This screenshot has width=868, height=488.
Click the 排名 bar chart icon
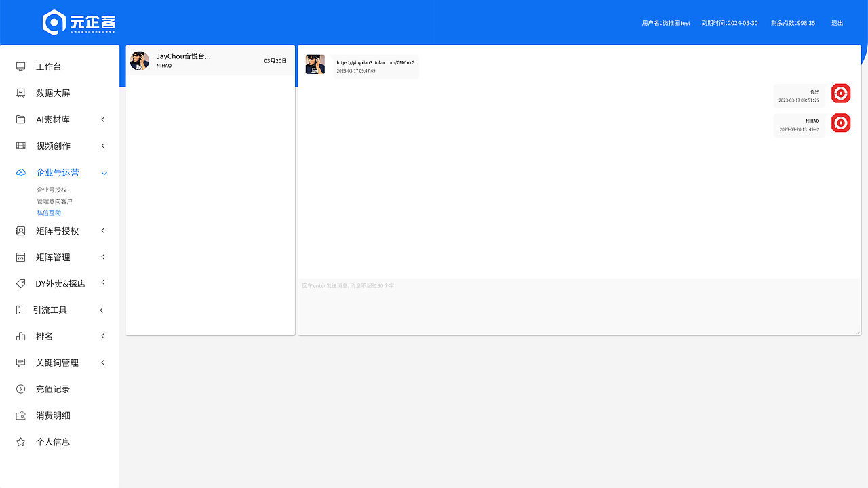click(x=21, y=336)
